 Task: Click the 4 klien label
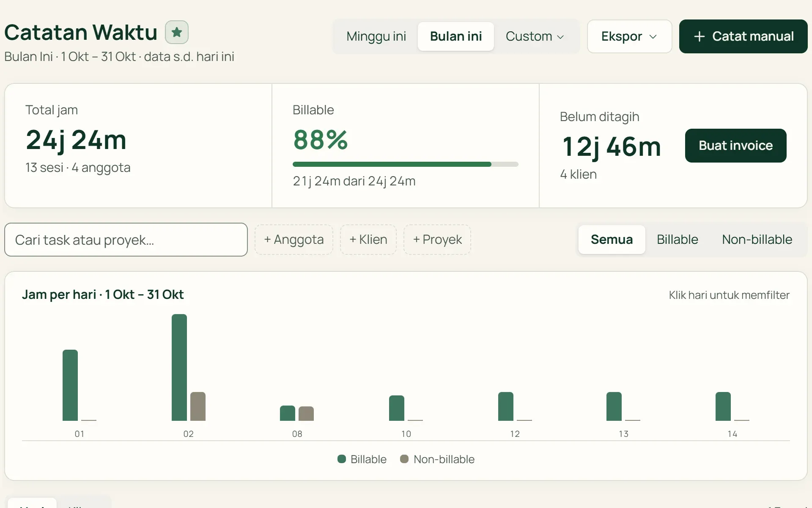pyautogui.click(x=578, y=174)
